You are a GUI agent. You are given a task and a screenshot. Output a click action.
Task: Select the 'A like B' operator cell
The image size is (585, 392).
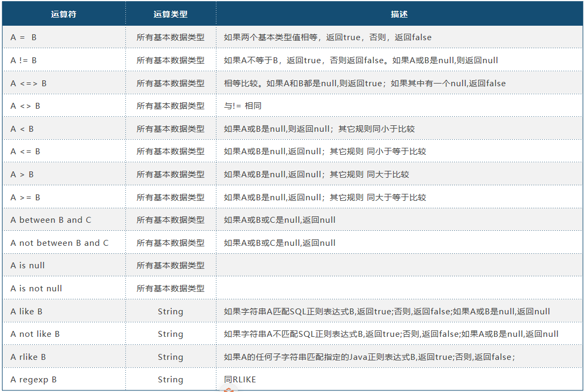[x=26, y=312]
